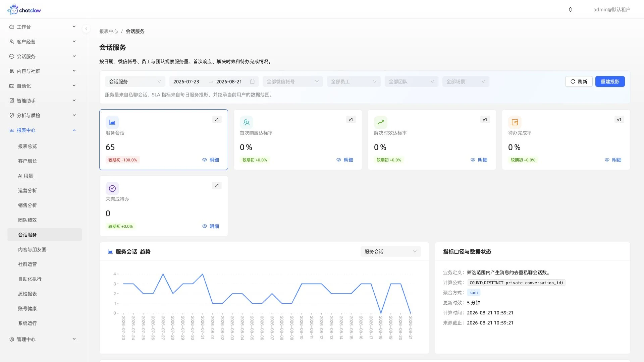
Task: Click the 分析与质检 shield icon
Action: pos(12,115)
